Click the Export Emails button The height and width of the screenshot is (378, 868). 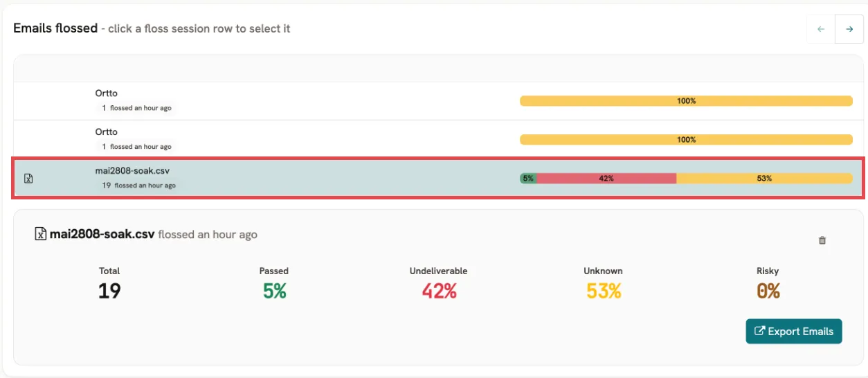793,331
